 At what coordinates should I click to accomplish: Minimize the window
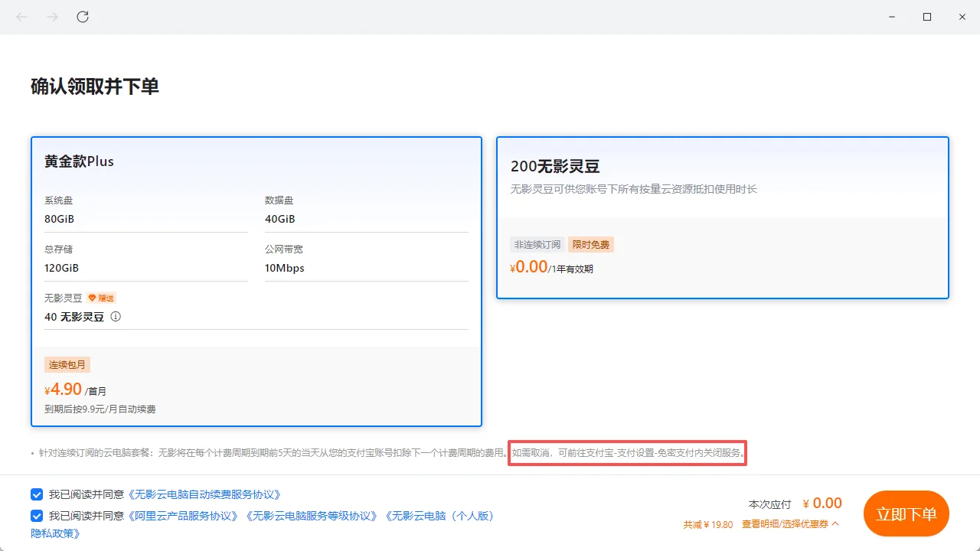point(892,17)
